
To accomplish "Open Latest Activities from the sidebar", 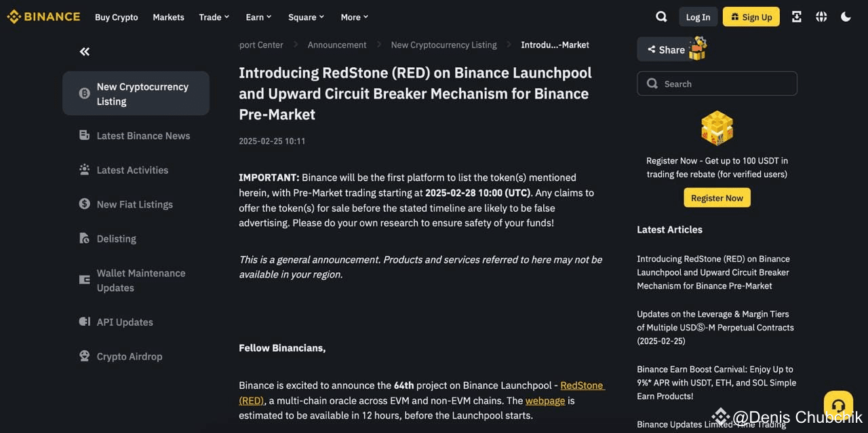I will (83, 170).
